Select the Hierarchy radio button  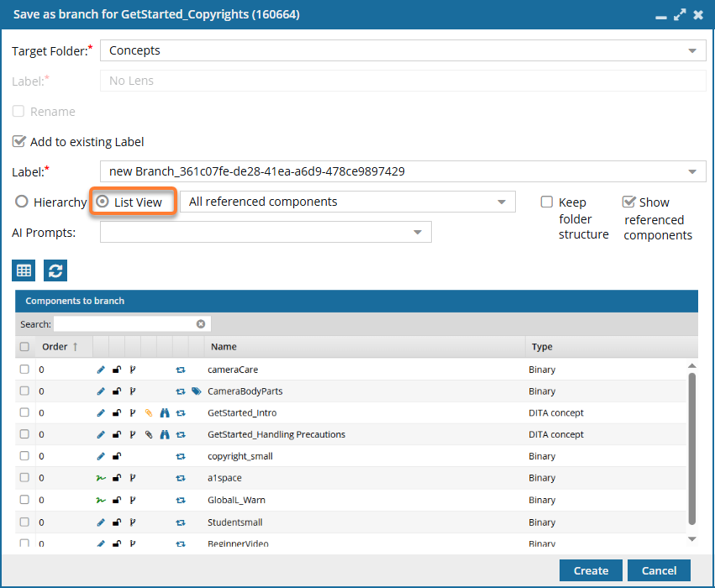[x=22, y=202]
